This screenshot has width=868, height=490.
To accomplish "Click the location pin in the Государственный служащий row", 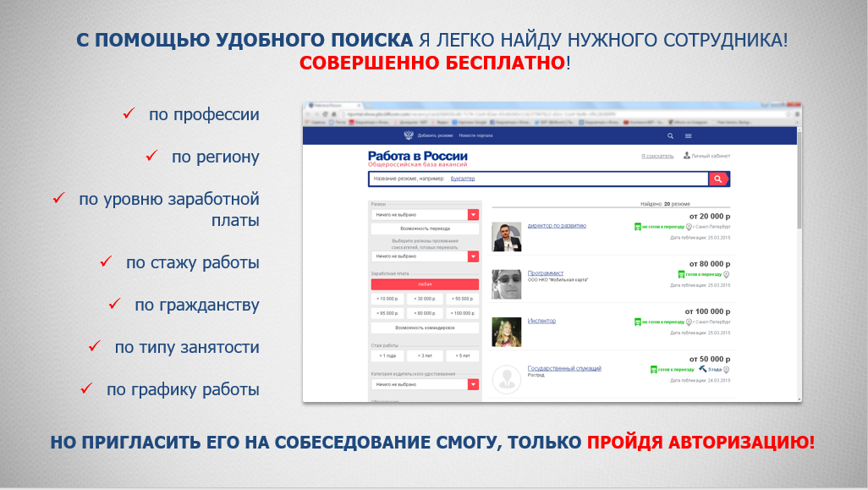I will [726, 369].
